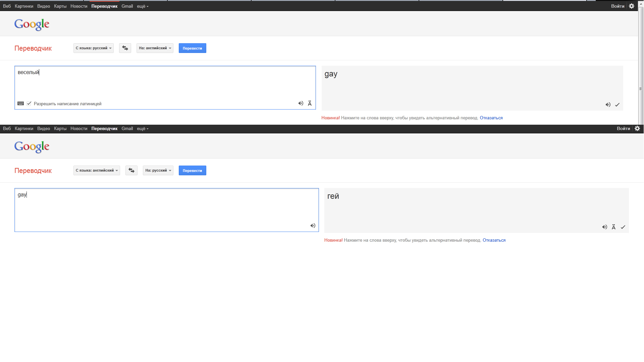This screenshot has height=362, width=644.
Task: Open 'На: русский' target language dropdown
Action: [x=158, y=171]
